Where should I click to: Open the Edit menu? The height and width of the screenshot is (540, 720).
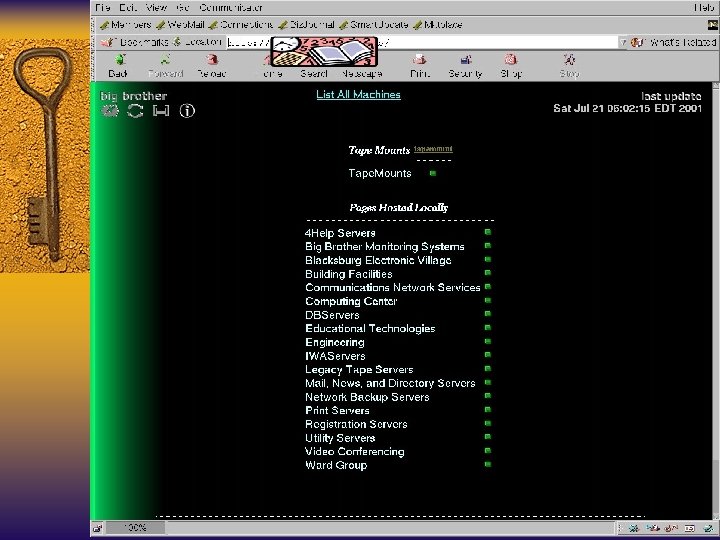[x=128, y=7]
